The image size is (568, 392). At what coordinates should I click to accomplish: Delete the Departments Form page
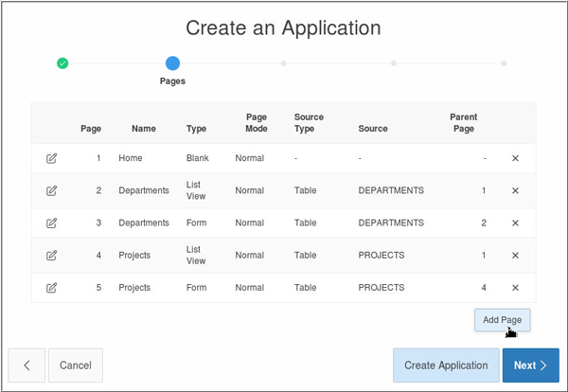pos(515,223)
